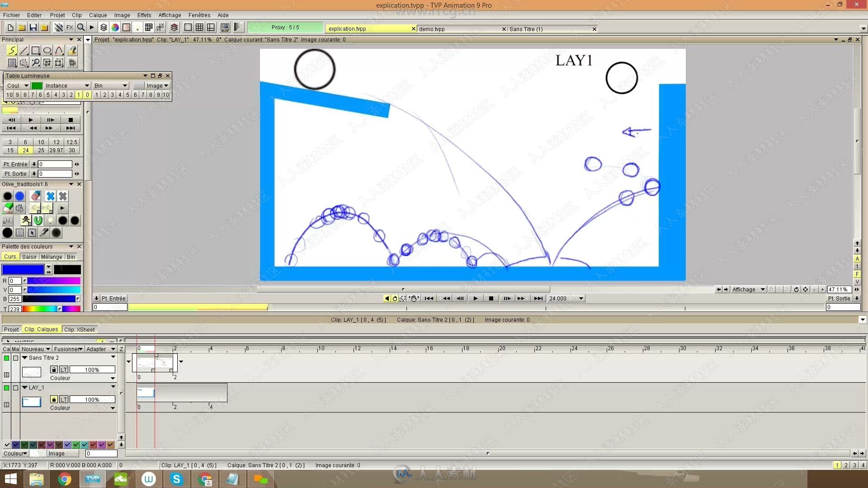Screen dimensions: 868x488
Task: Select the 25 fps preset button
Action: coord(41,150)
